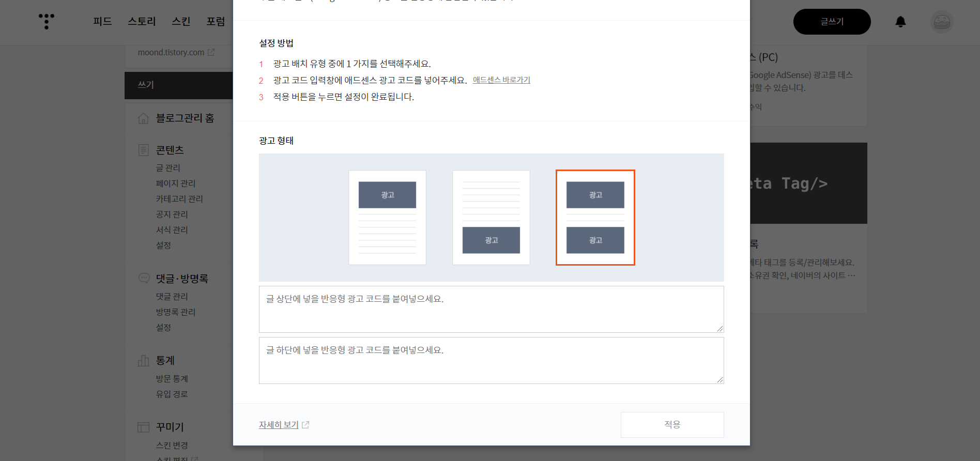
Task: Click the 콘텐츠 document icon
Action: click(144, 150)
